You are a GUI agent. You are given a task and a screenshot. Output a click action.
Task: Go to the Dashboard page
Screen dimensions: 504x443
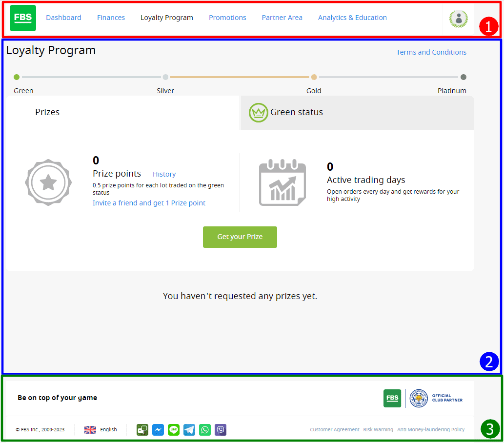click(x=63, y=18)
